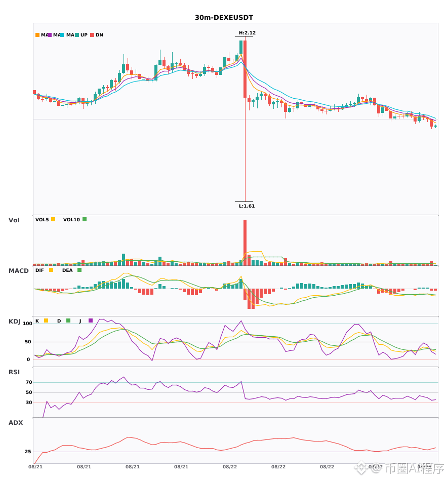448x481 pixels.
Task: Click the cyan MA legend swatch
Action: 62,35
